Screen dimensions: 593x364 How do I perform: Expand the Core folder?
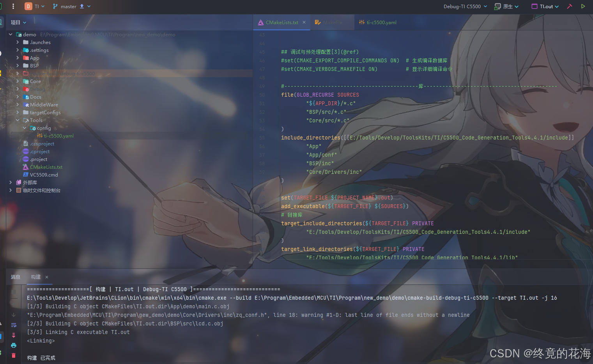click(x=18, y=81)
